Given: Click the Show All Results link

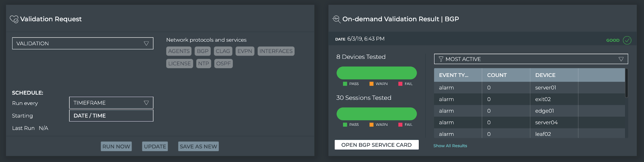Looking at the screenshot, I should (450, 146).
